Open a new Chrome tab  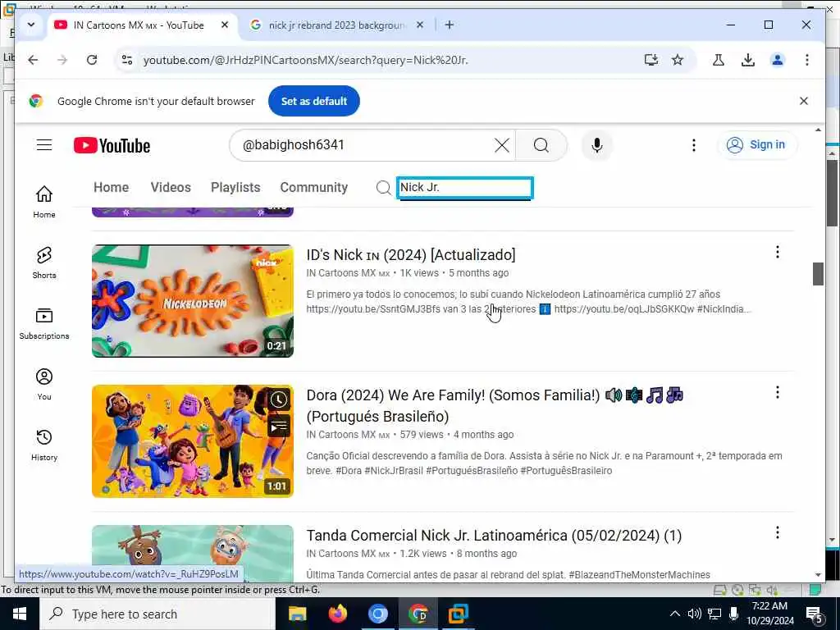(x=450, y=25)
